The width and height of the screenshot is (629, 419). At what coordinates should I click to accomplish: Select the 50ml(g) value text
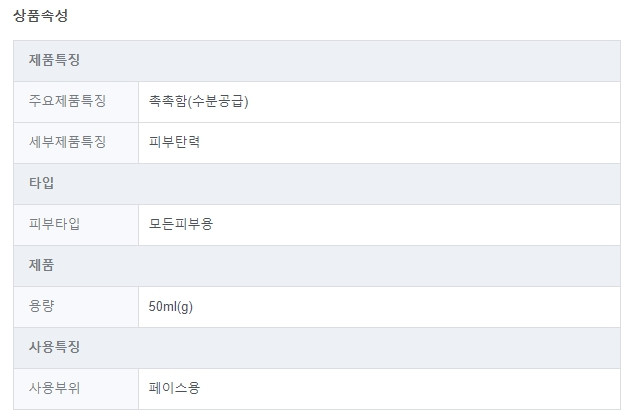point(170,307)
